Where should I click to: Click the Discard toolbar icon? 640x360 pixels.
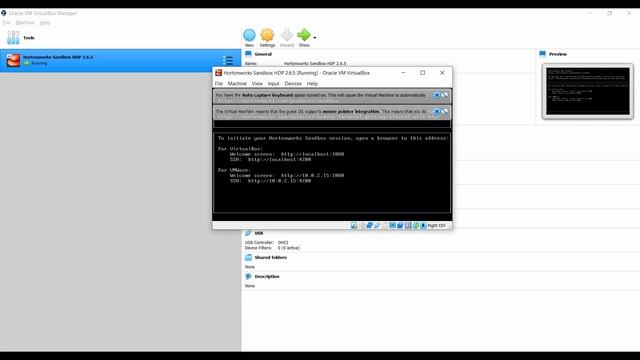287,35
